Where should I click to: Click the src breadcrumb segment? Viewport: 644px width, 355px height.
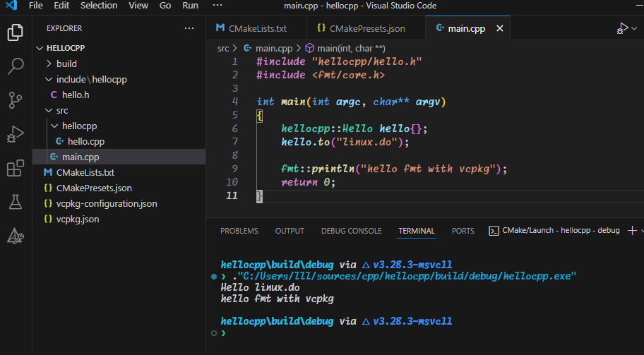[x=223, y=49]
